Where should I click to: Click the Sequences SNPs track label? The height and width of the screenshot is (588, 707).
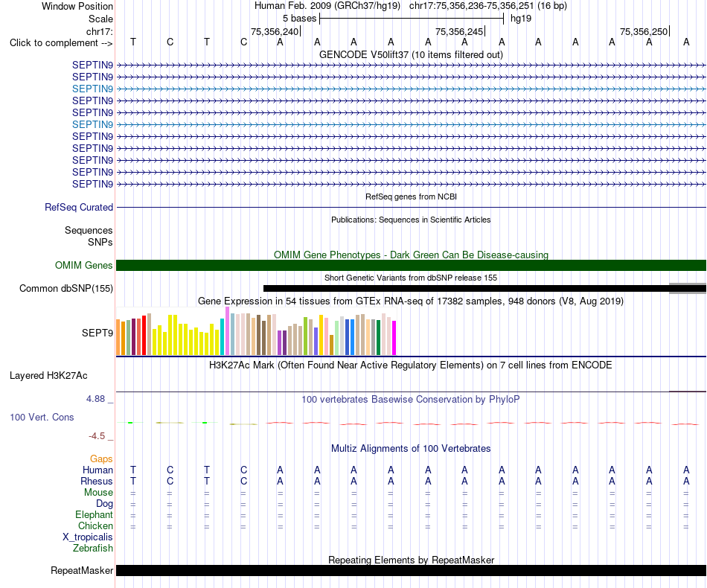pos(89,236)
